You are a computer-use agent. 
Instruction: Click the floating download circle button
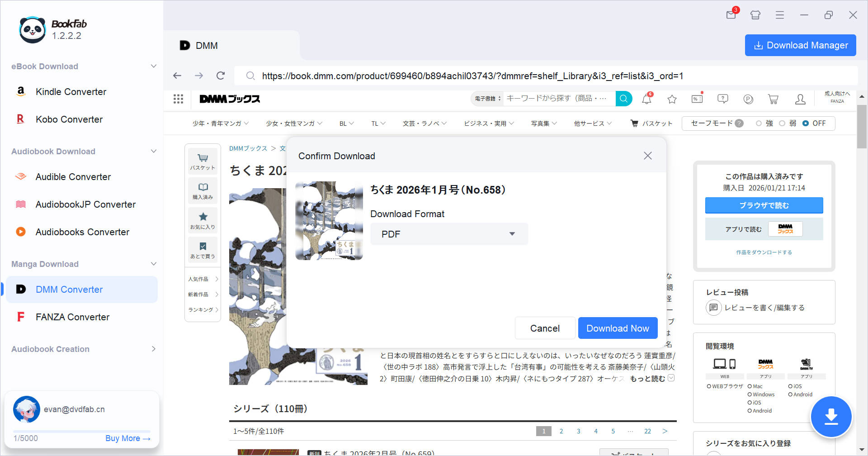click(x=831, y=417)
